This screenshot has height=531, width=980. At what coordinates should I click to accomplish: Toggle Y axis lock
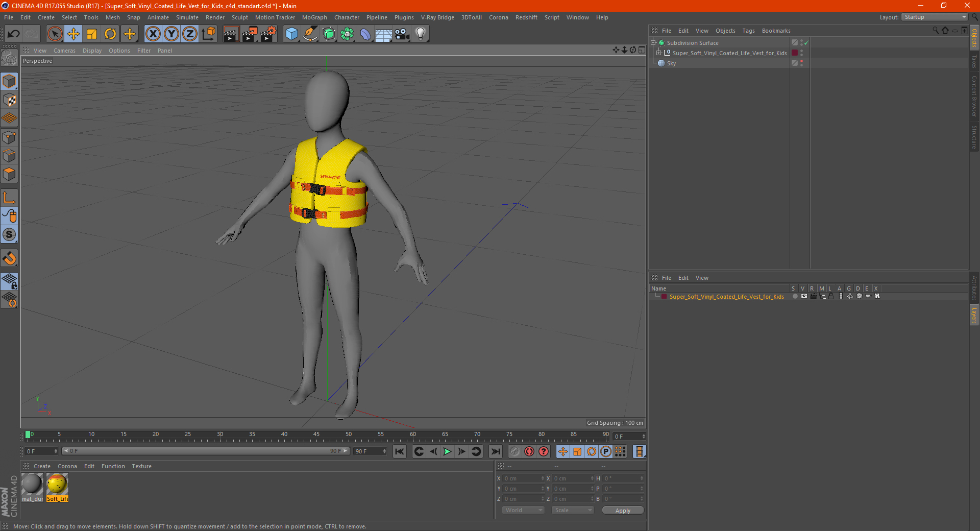171,34
